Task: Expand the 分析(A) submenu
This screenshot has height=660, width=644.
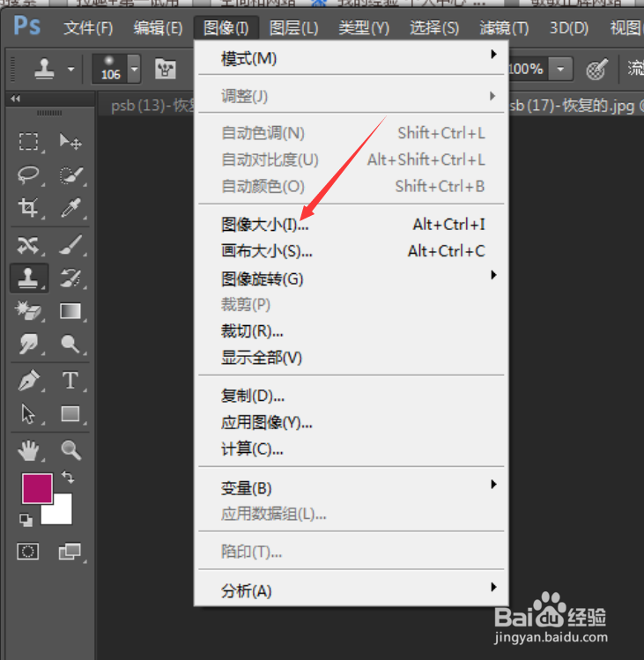Action: [351, 590]
